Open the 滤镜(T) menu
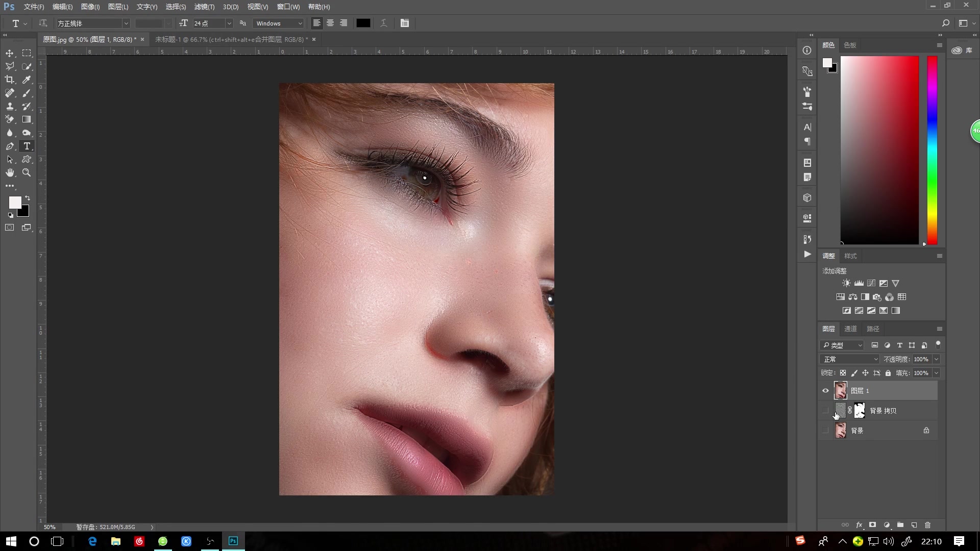Image resolution: width=980 pixels, height=551 pixels. (x=204, y=7)
